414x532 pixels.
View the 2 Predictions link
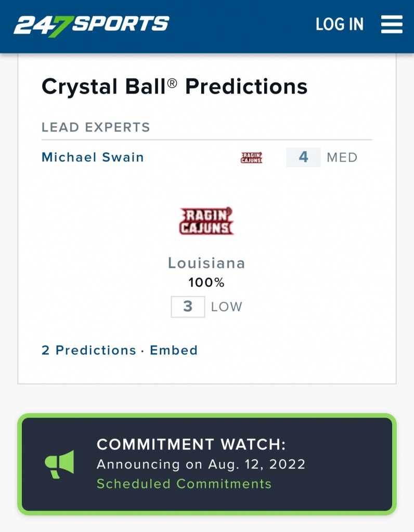(x=88, y=350)
